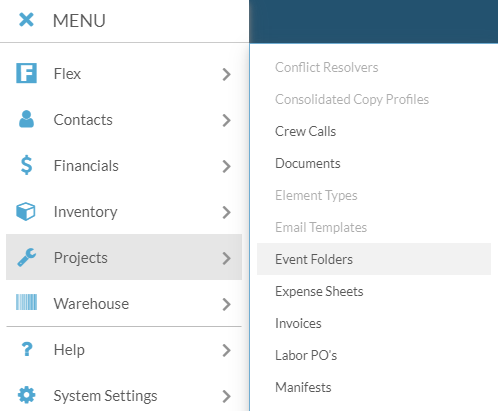The height and width of the screenshot is (411, 498).
Task: Expand the Flex submenu chevron
Action: pyautogui.click(x=226, y=74)
